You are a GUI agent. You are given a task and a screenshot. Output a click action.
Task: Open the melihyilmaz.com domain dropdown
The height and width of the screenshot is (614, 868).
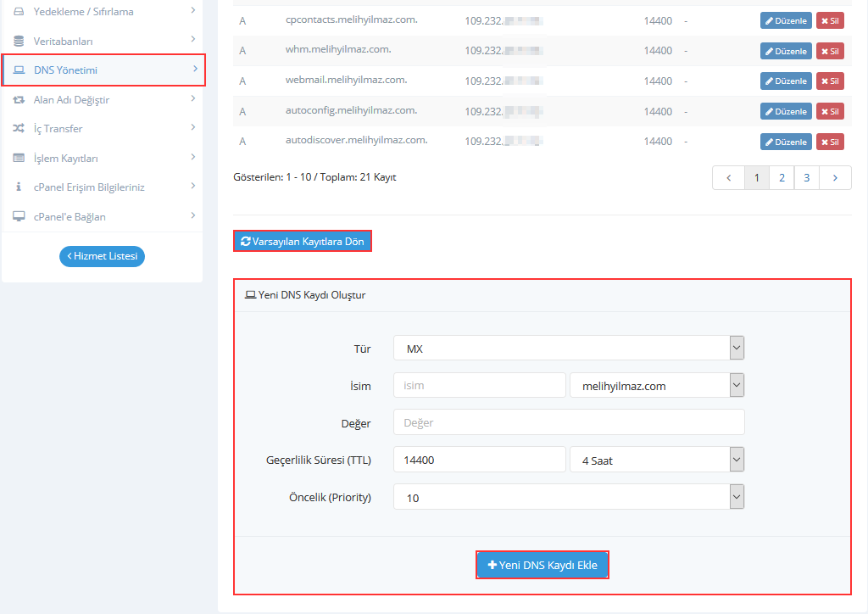tap(657, 386)
